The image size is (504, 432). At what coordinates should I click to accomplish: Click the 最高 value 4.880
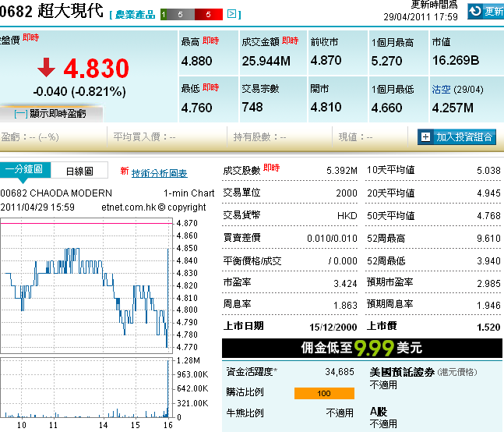pyautogui.click(x=197, y=61)
